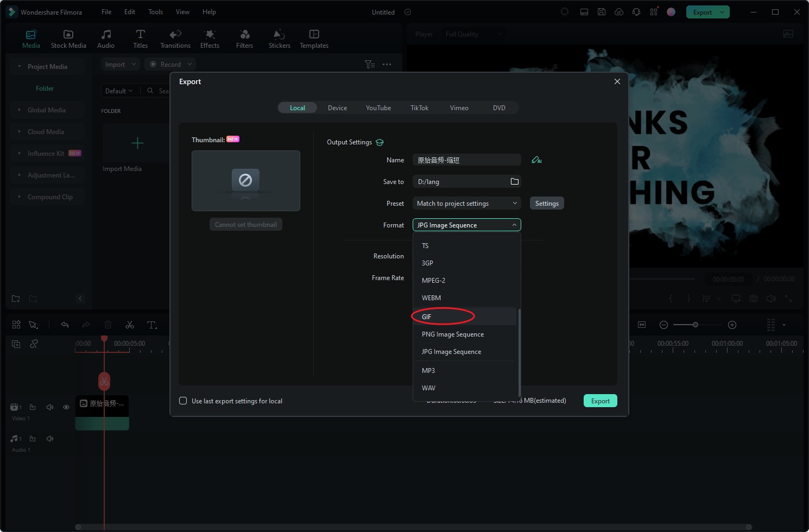Screen dimensions: 809x532
Task: Open the Filters panel
Action: tap(244, 39)
